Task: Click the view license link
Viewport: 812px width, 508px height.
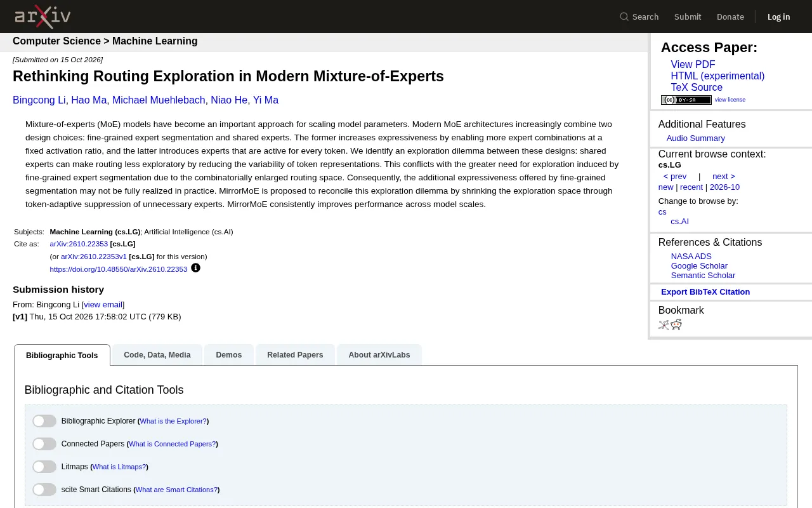Action: coord(730,100)
